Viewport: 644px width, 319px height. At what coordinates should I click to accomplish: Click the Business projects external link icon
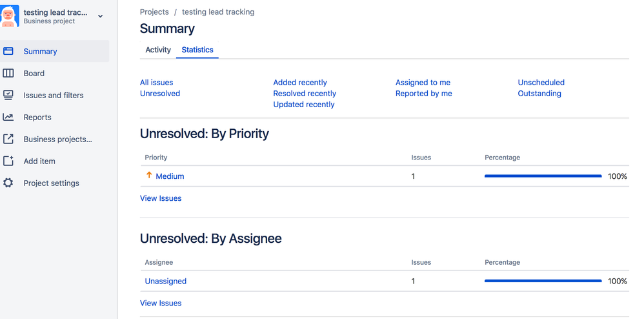click(x=8, y=139)
